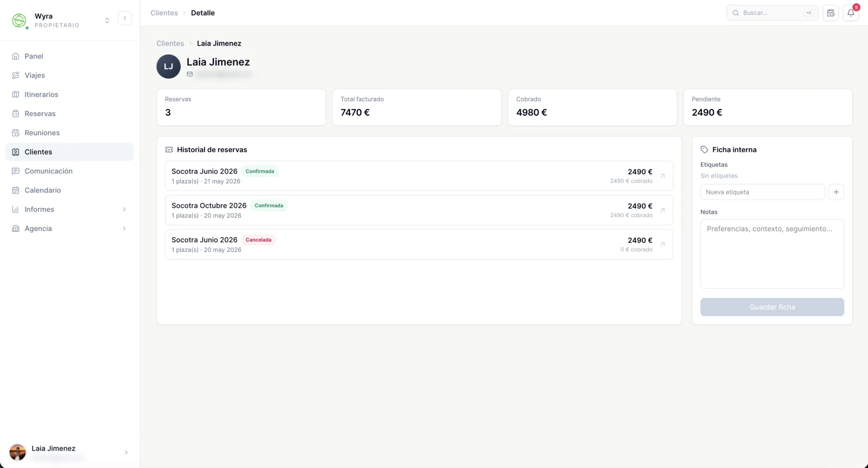Click Guardar ficha button
The image size is (868, 468).
click(x=772, y=307)
